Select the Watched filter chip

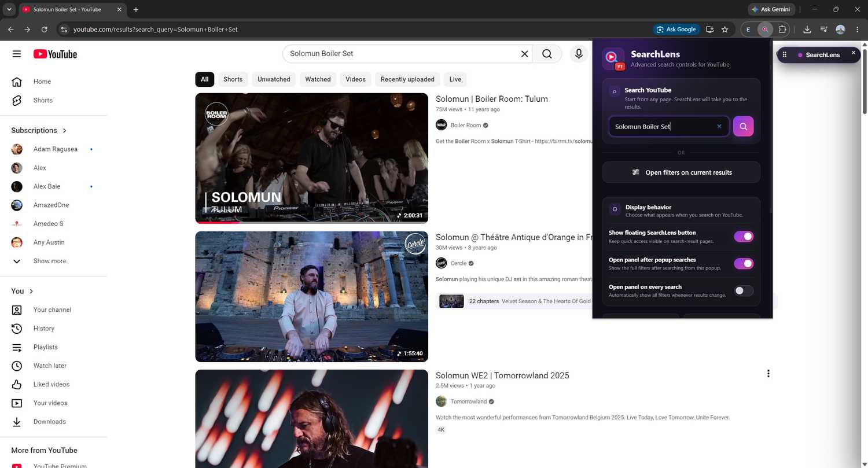[x=318, y=79]
